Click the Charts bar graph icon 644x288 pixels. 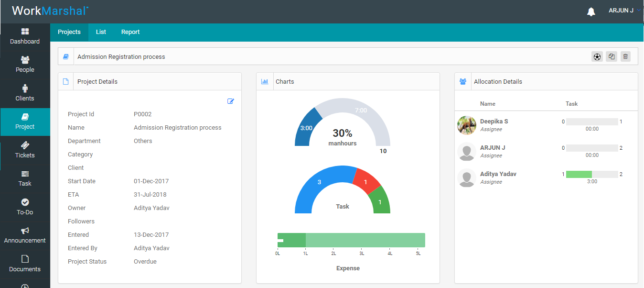264,81
